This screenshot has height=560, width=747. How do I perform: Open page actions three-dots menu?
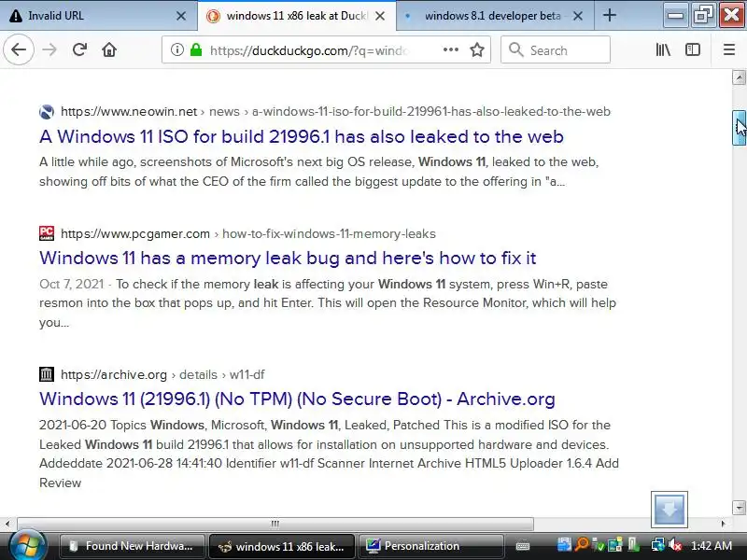tap(451, 49)
